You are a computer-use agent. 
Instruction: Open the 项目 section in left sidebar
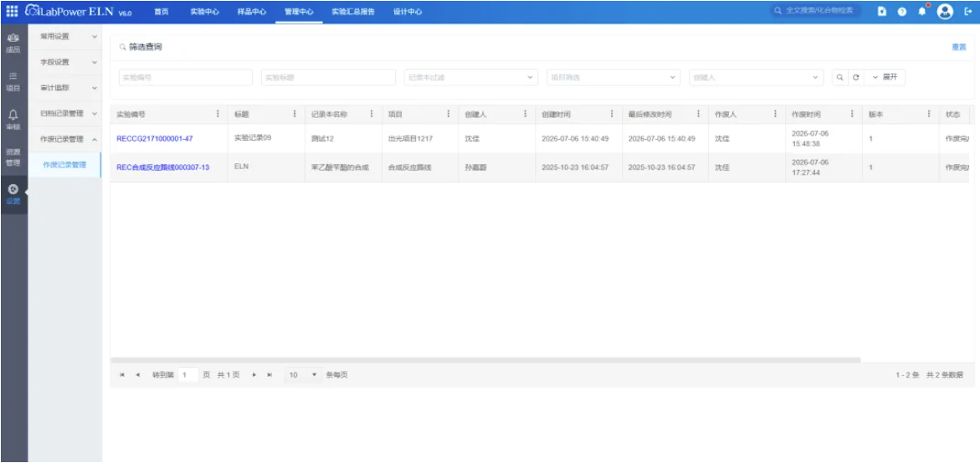(13, 81)
